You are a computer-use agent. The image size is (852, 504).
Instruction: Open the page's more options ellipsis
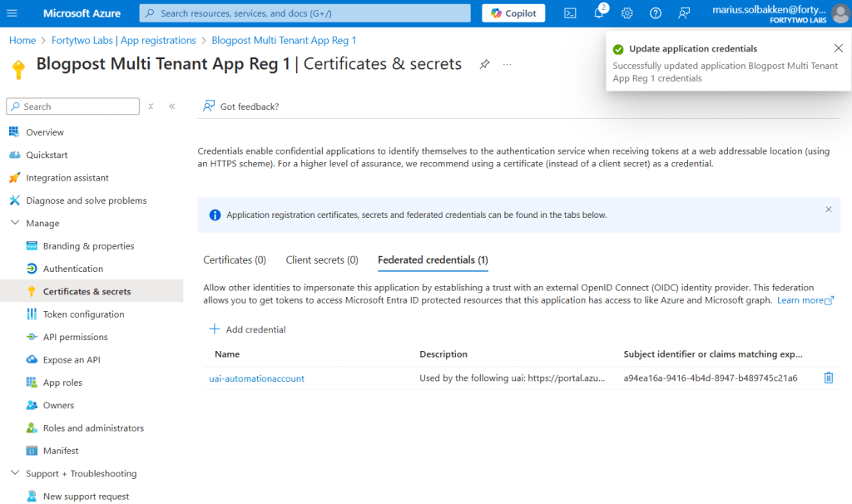508,64
